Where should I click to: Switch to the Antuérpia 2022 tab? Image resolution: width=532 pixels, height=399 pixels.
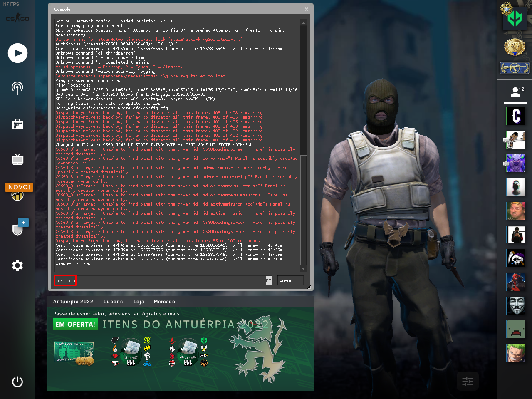pos(73,302)
